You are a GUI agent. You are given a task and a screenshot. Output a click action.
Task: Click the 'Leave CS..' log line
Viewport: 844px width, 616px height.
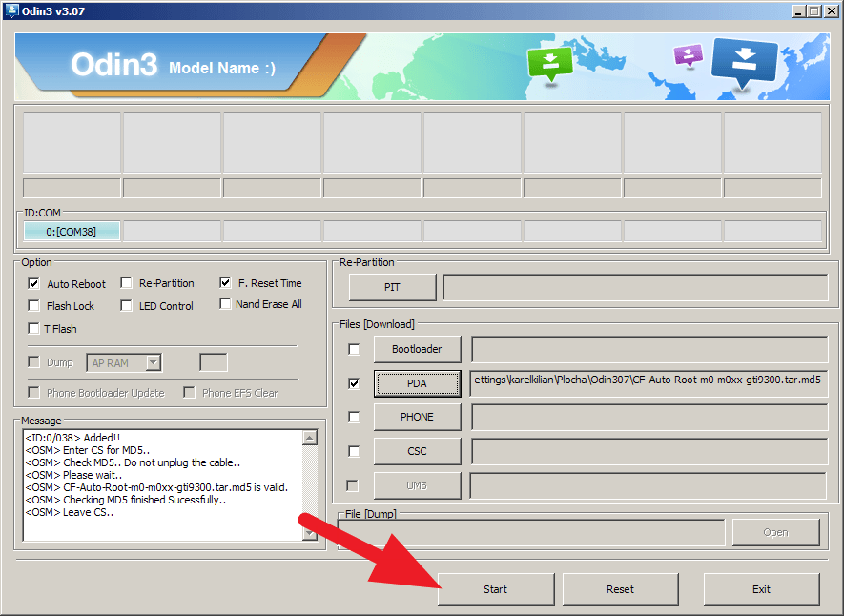pyautogui.click(x=70, y=512)
